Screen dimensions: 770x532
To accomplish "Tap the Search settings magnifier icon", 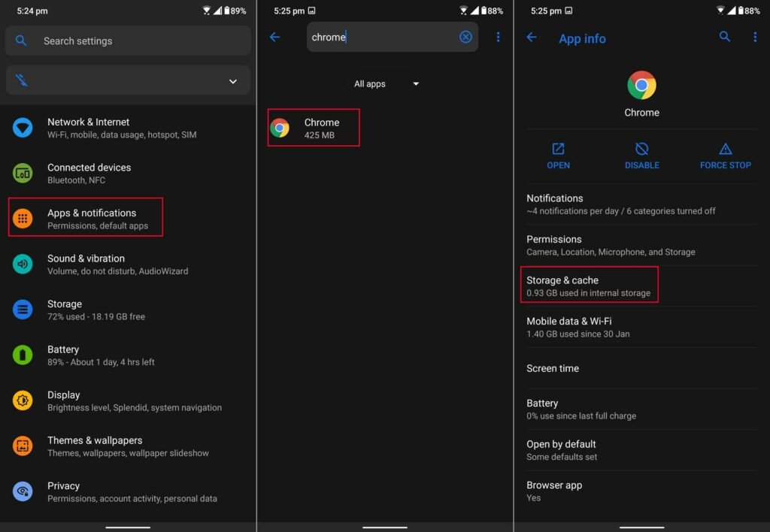I will (x=20, y=41).
